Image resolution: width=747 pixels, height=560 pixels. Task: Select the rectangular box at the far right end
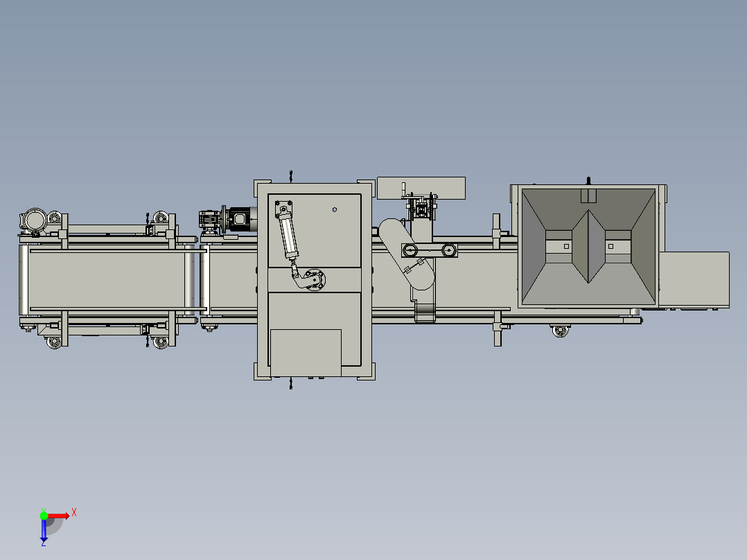coord(694,280)
